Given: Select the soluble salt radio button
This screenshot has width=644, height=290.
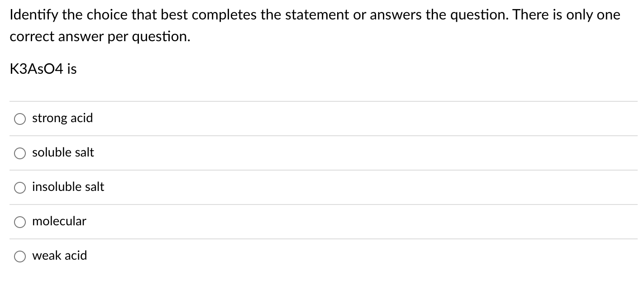Looking at the screenshot, I should 19,153.
